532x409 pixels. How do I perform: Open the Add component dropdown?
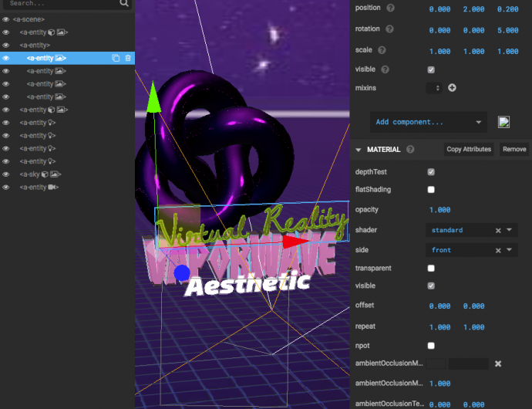pos(428,122)
